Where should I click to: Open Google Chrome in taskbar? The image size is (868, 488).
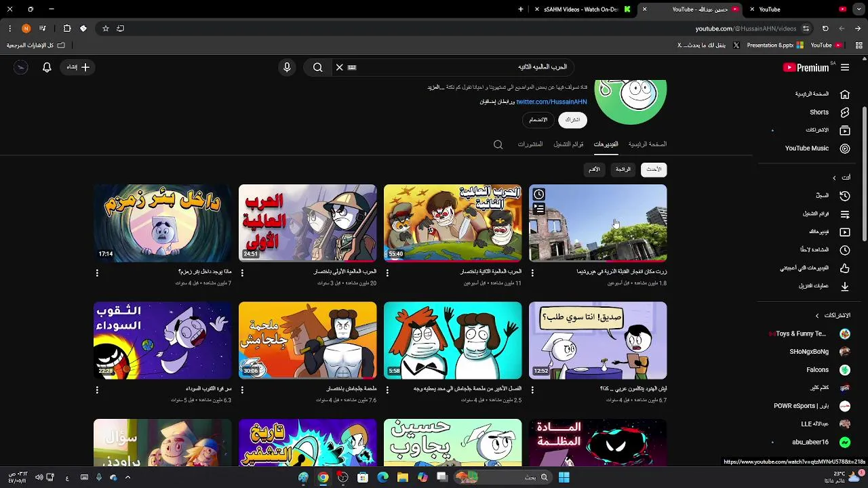323,477
